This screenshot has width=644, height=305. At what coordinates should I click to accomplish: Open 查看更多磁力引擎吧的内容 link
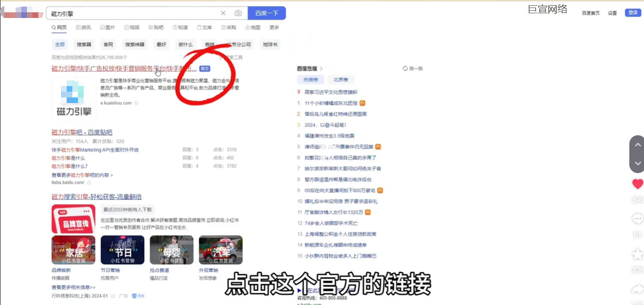[x=82, y=175]
